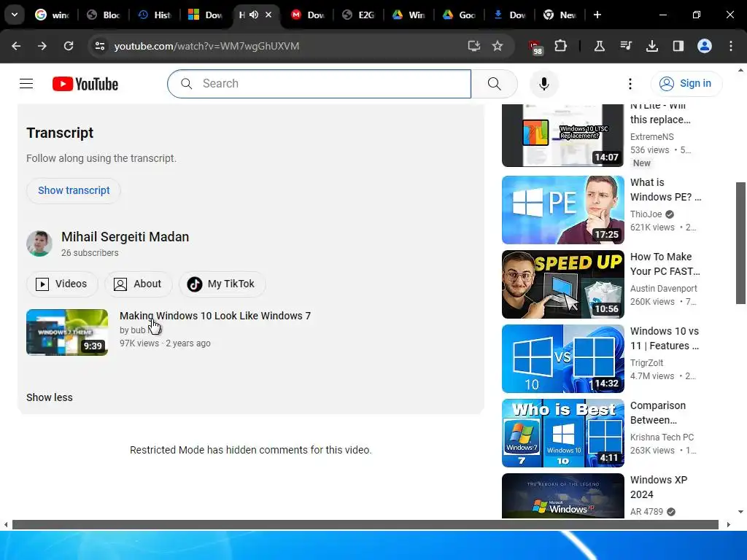This screenshot has width=747, height=560.
Task: Open 'Who is Best' comparison thumbnail
Action: 562,433
